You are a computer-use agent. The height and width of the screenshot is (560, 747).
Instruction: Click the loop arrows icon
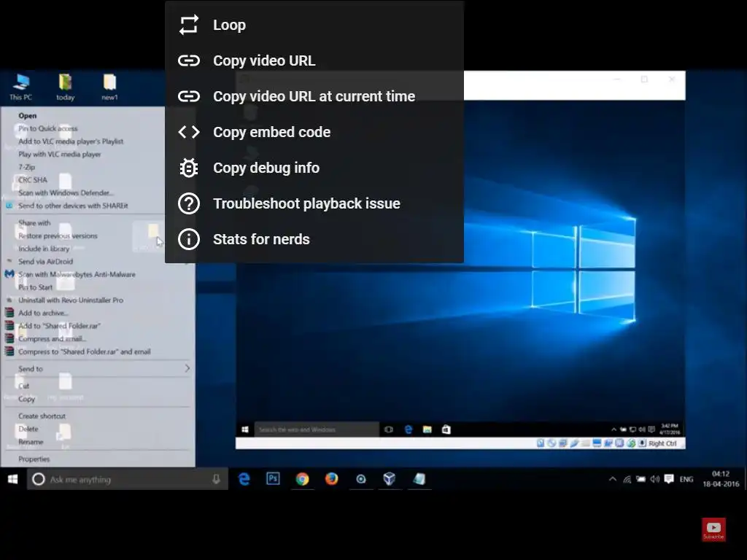coord(189,25)
